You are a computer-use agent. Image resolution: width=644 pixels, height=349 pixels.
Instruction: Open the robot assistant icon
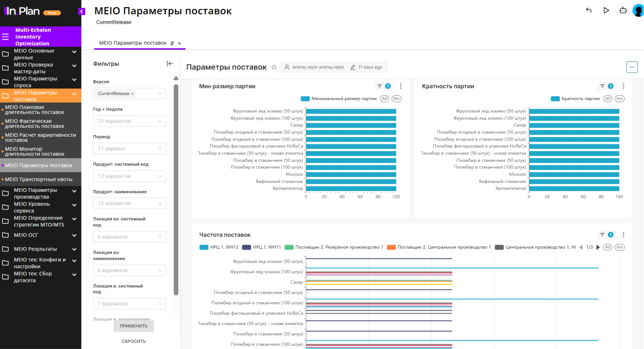pos(623,10)
